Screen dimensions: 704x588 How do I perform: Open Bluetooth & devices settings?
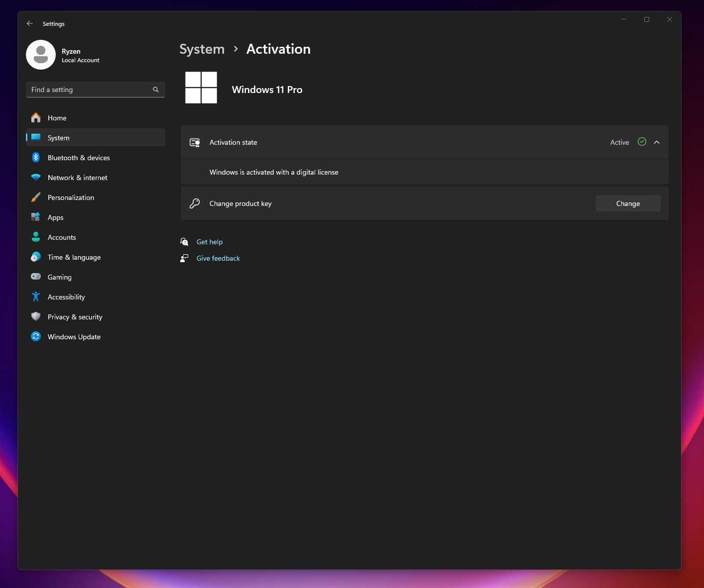coord(95,158)
